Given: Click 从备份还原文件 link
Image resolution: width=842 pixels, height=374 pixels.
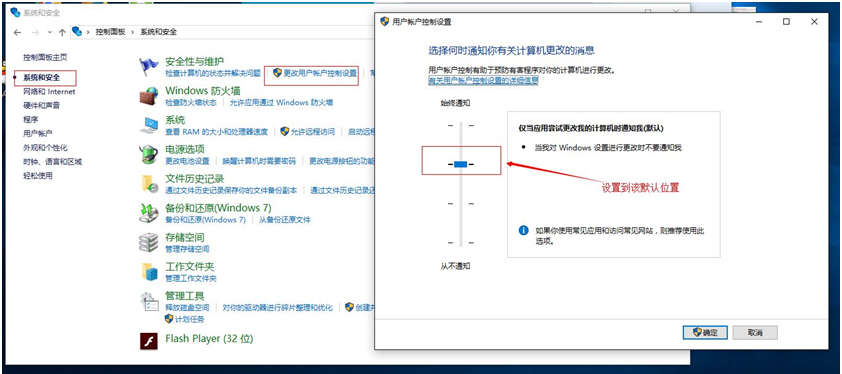Looking at the screenshot, I should coord(285,219).
